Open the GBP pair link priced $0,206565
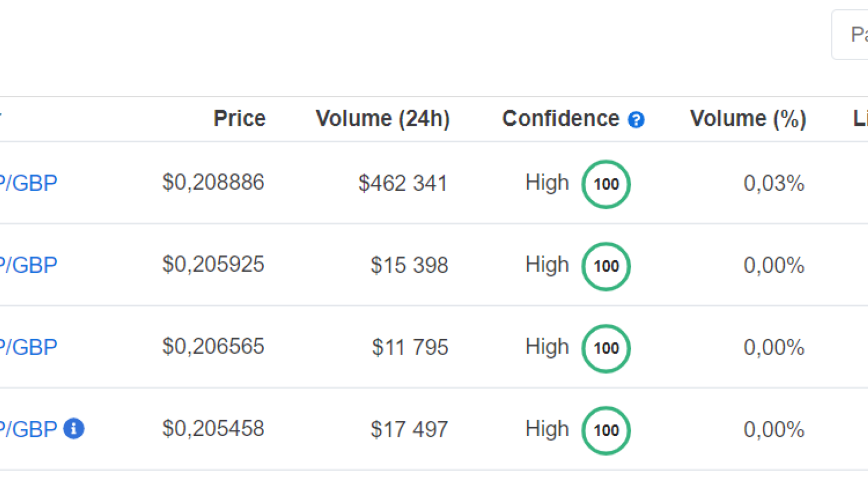 pos(28,347)
